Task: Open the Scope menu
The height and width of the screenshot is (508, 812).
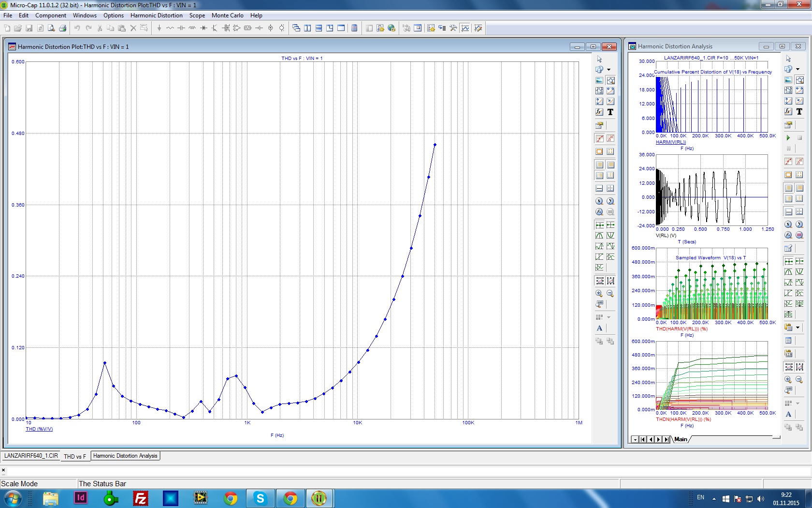Action: [197, 15]
